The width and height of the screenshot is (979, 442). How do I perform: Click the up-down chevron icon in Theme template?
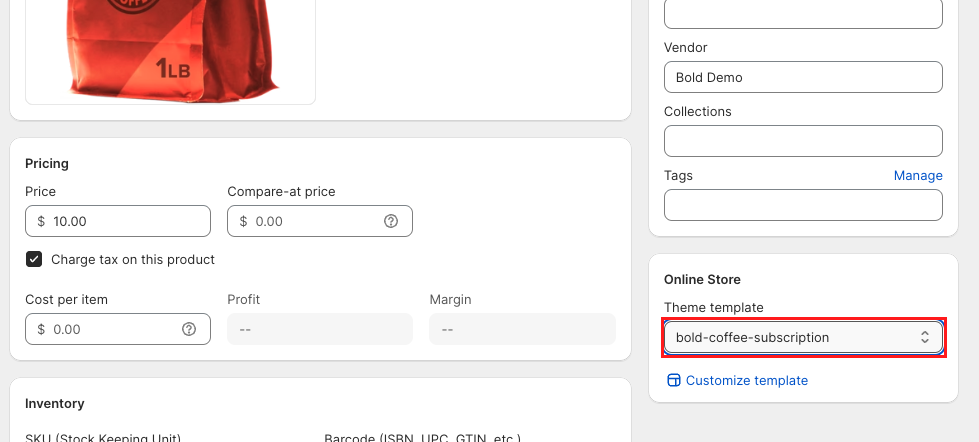pos(925,338)
